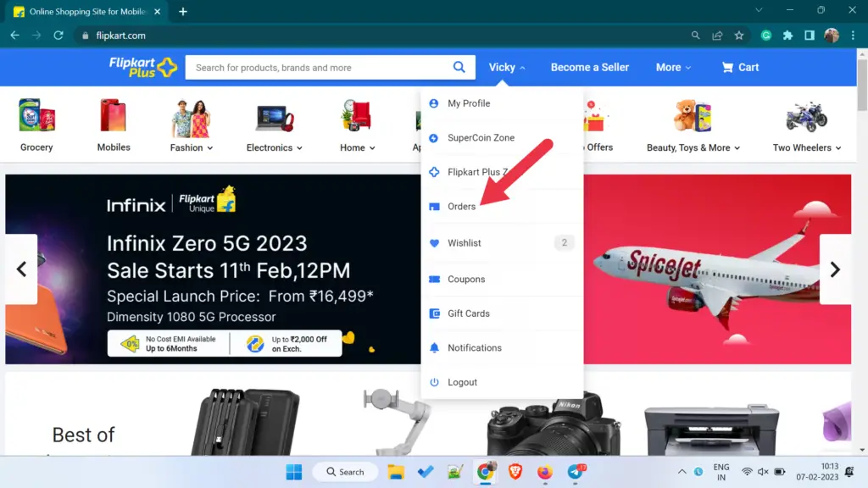Reload the page
This screenshot has height=488, width=868.
58,36
